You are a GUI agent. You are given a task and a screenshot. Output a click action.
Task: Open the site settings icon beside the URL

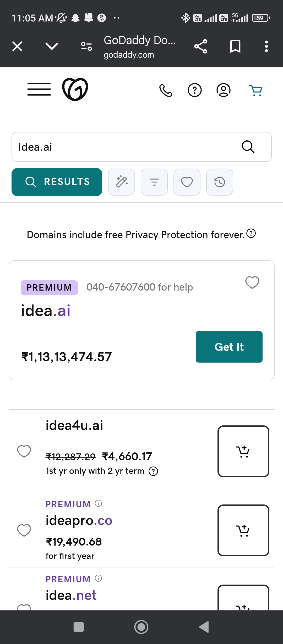pyautogui.click(x=86, y=46)
